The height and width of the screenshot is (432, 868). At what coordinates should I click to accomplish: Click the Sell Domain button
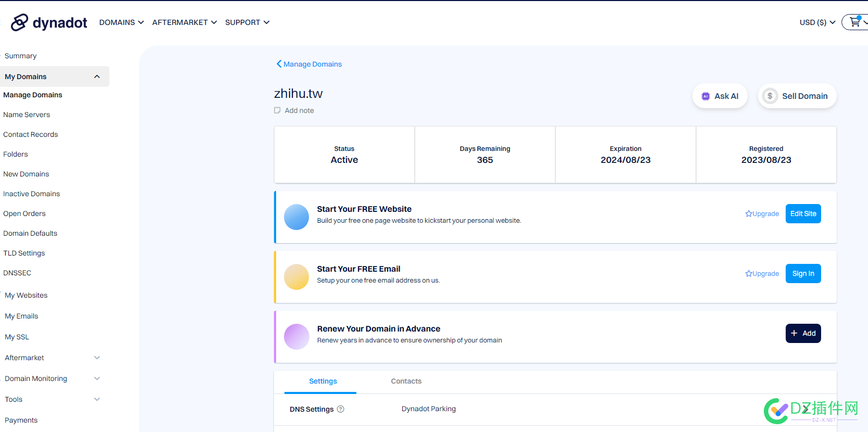pyautogui.click(x=797, y=96)
